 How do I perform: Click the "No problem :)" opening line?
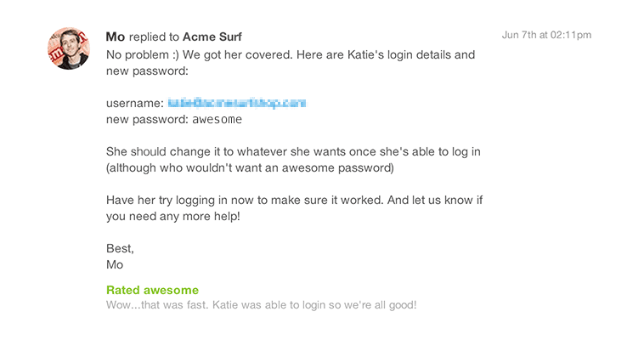[x=141, y=54]
